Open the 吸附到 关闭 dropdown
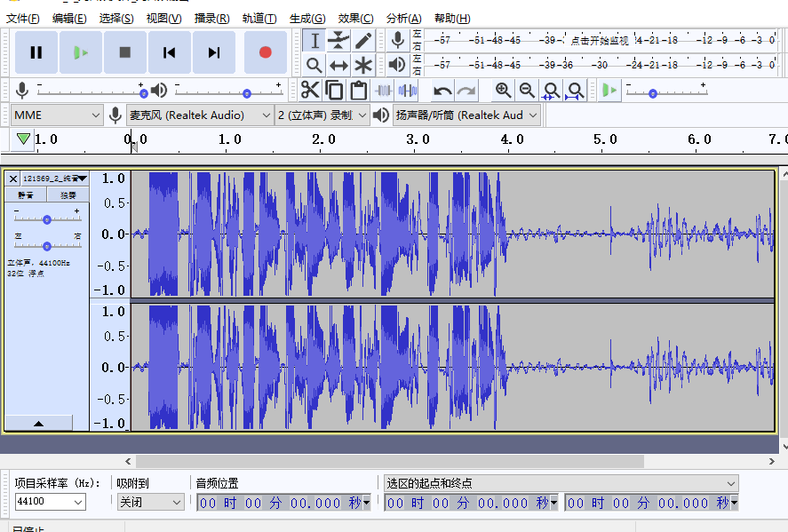788x532 pixels. [150, 502]
